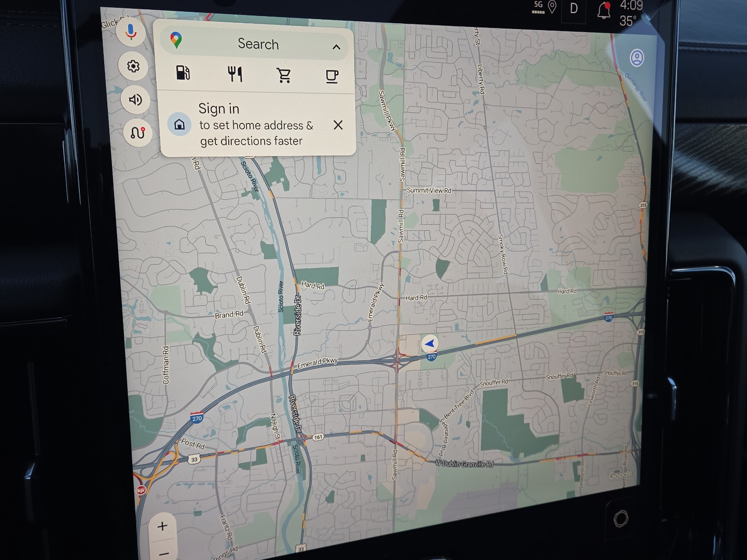Viewport: 747px width, 560px height.
Task: Tap the microphone voice search icon
Action: [131, 32]
